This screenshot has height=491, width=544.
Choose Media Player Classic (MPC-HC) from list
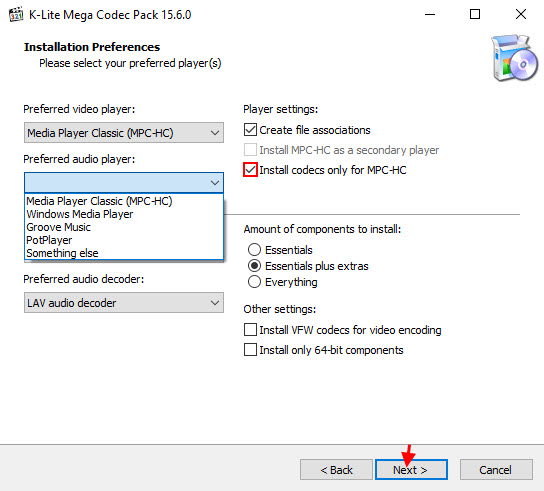pyautogui.click(x=124, y=201)
